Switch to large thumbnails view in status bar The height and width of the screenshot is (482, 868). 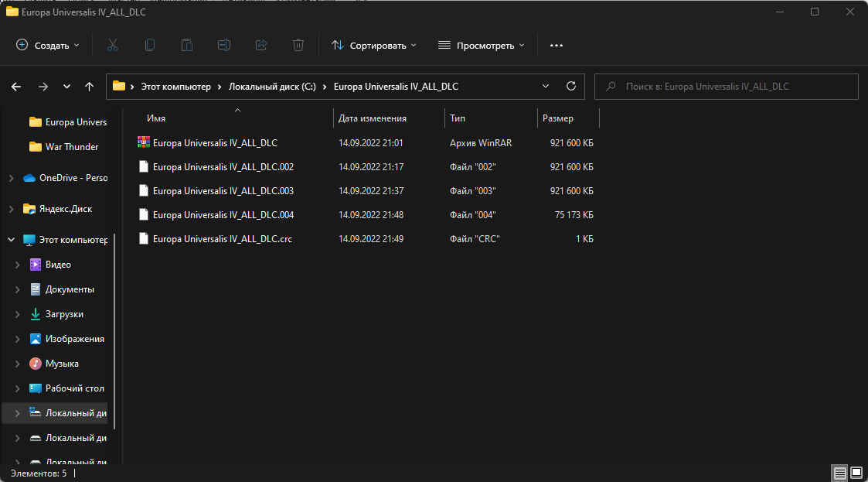856,473
